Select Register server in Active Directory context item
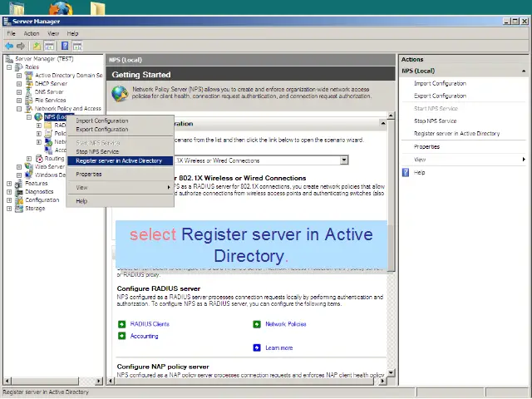532x399 pixels. 121,160
